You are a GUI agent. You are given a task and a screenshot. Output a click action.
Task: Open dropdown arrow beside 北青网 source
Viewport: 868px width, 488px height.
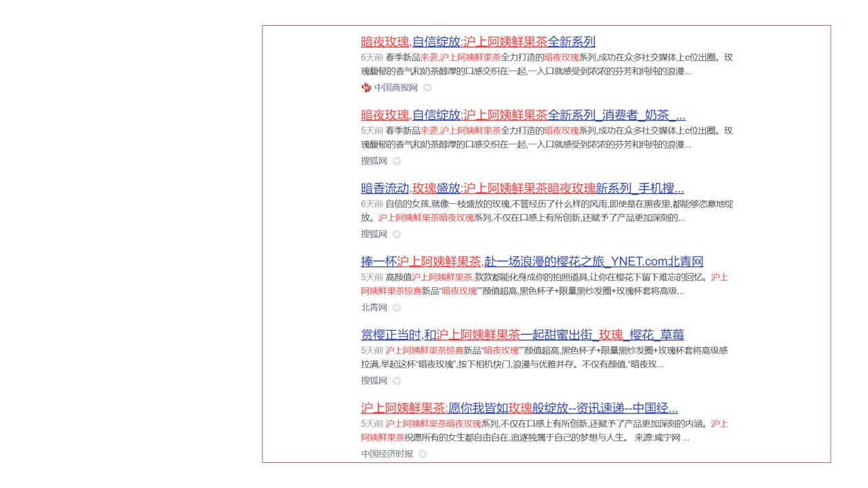point(397,308)
